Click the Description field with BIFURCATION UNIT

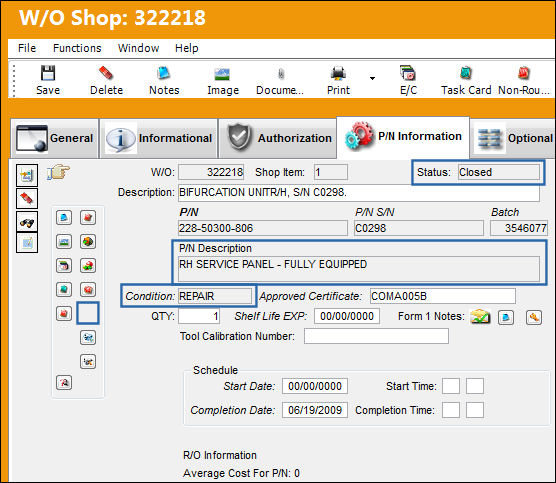(x=359, y=193)
